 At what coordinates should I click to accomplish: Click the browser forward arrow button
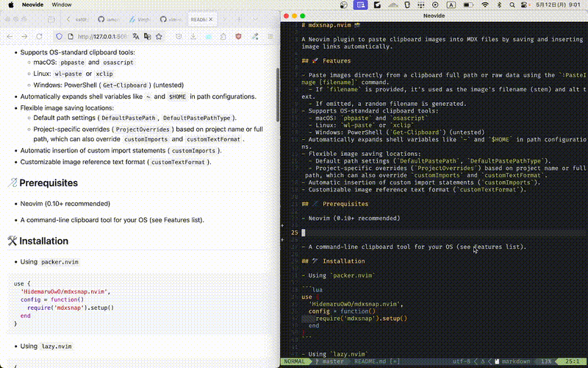click(x=24, y=36)
